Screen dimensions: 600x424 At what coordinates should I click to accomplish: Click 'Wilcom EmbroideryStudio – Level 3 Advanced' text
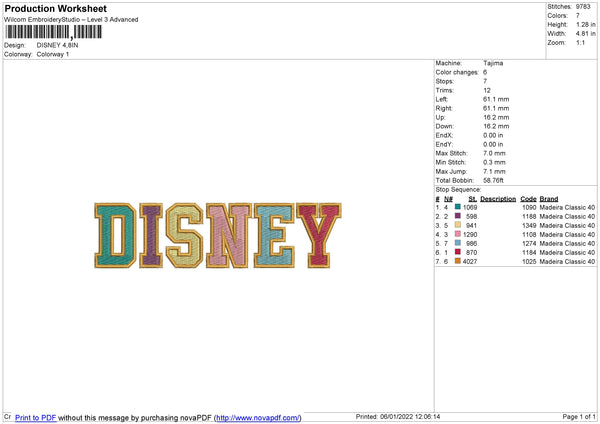[x=71, y=20]
